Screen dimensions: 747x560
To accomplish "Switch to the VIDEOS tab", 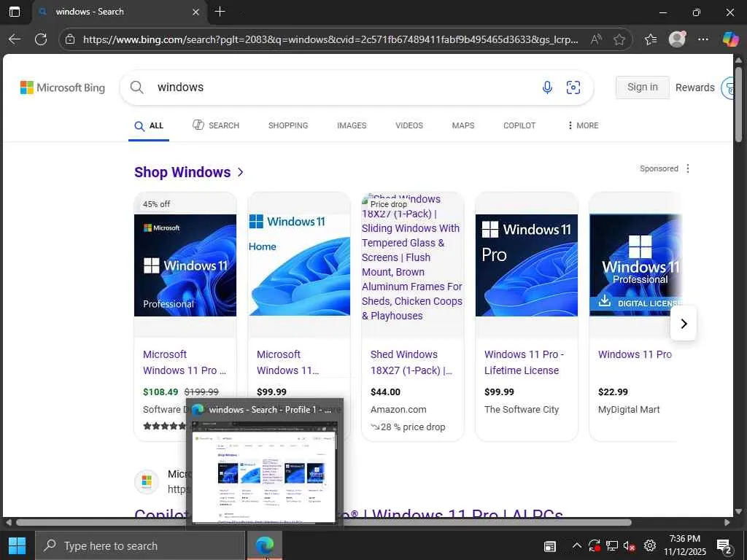I will pyautogui.click(x=409, y=125).
